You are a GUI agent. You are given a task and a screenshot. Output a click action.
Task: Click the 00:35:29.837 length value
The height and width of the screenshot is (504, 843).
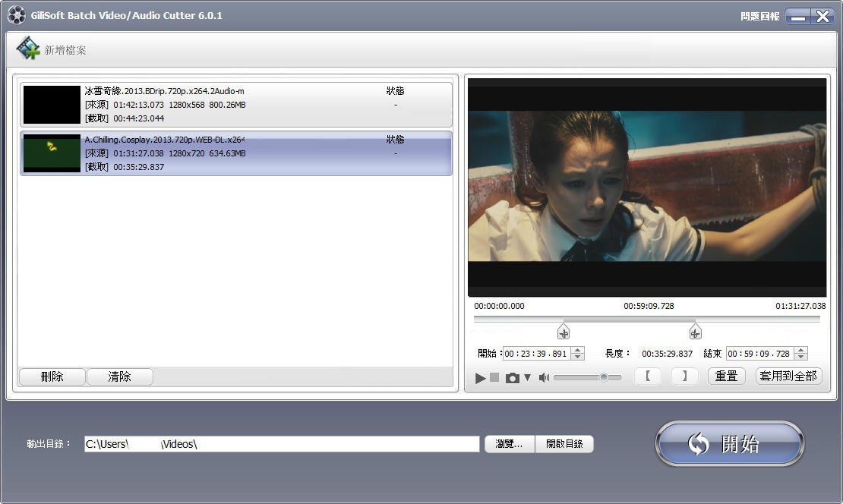[x=668, y=354]
